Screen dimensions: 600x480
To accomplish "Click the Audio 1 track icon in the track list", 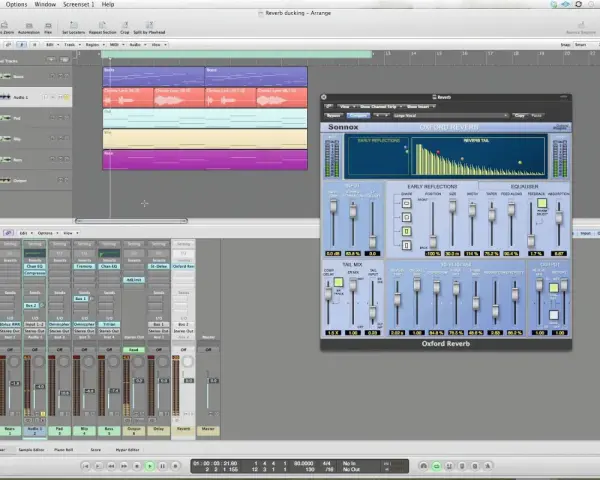I will [x=5, y=97].
